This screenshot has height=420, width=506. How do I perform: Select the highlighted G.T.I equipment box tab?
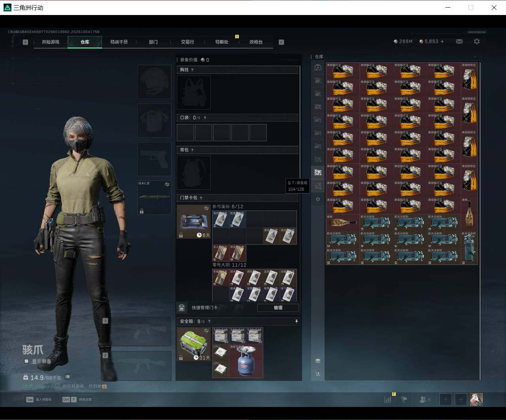click(318, 172)
